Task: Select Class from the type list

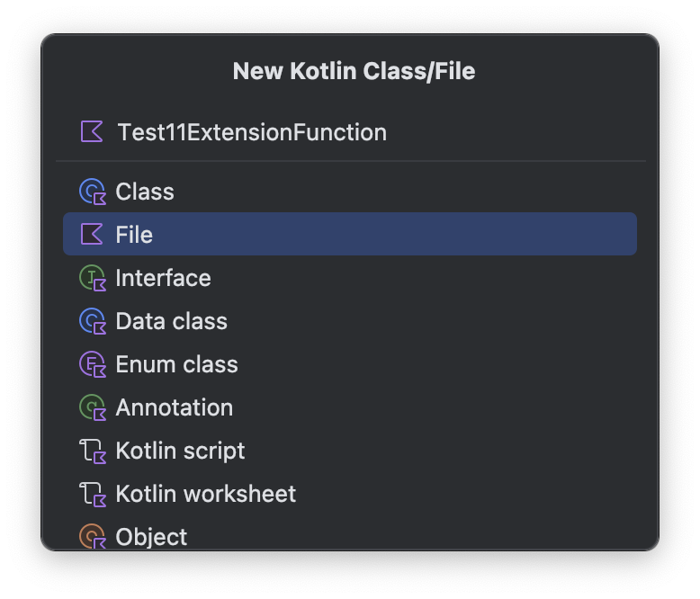Action: tap(145, 192)
